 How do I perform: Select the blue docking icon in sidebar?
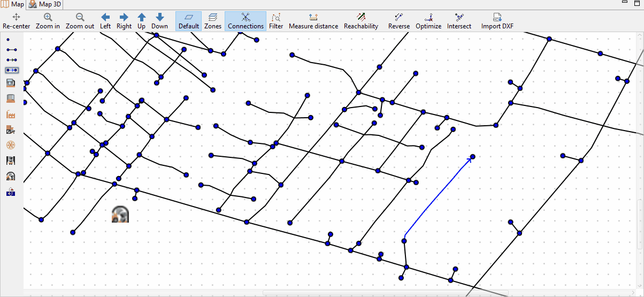tap(11, 192)
